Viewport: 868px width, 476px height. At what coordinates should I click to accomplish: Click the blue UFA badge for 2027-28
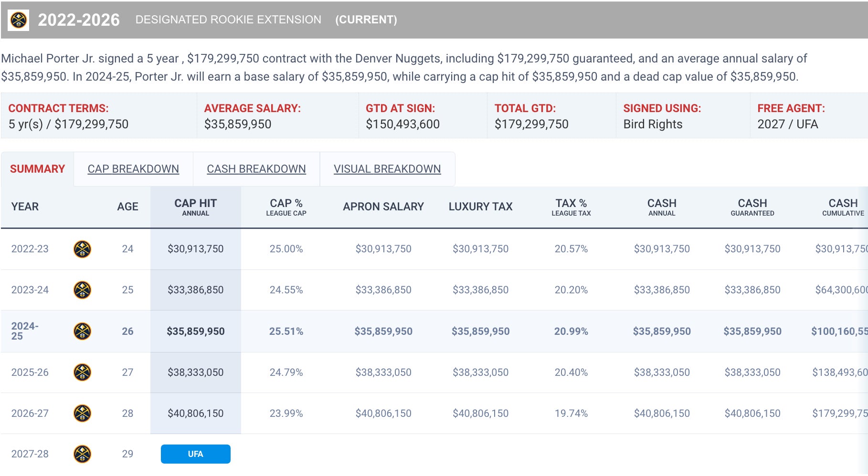[195, 454]
